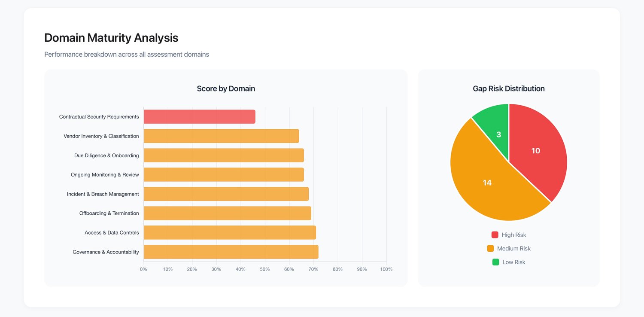Click the Gap Risk Distribution chart title
The width and height of the screenshot is (644, 317).
pyautogui.click(x=509, y=89)
